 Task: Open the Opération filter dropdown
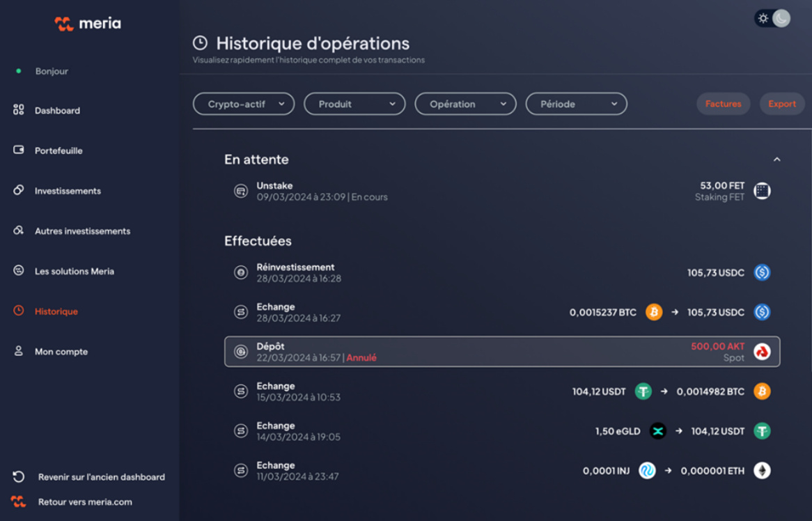(466, 104)
